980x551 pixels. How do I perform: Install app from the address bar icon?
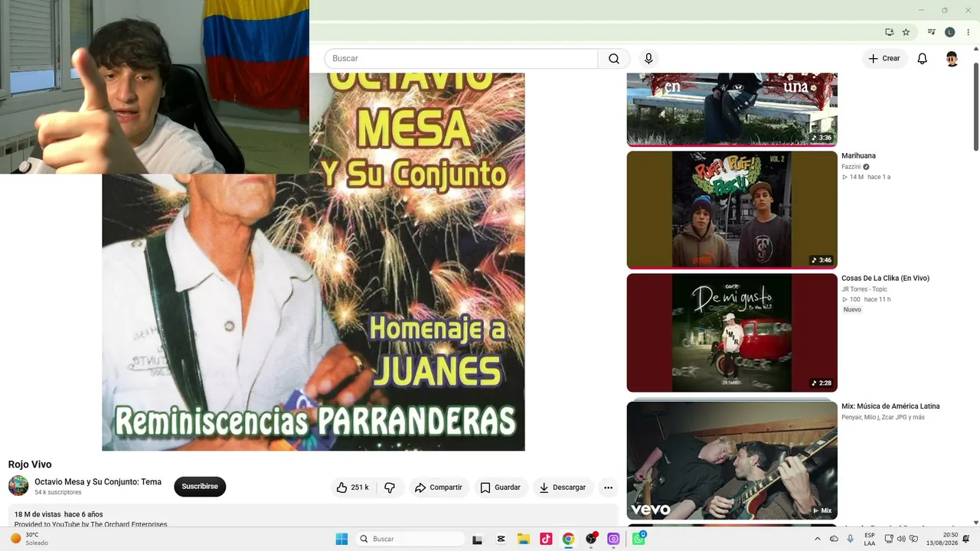pos(889,32)
